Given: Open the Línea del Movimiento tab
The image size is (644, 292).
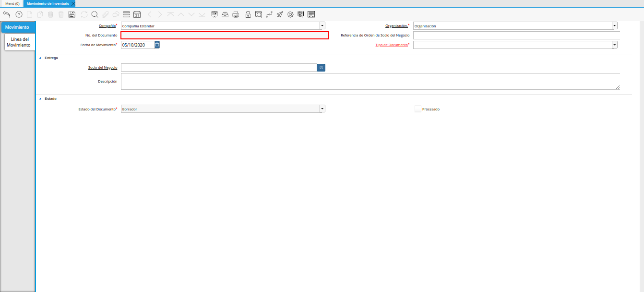Looking at the screenshot, I should (19, 42).
